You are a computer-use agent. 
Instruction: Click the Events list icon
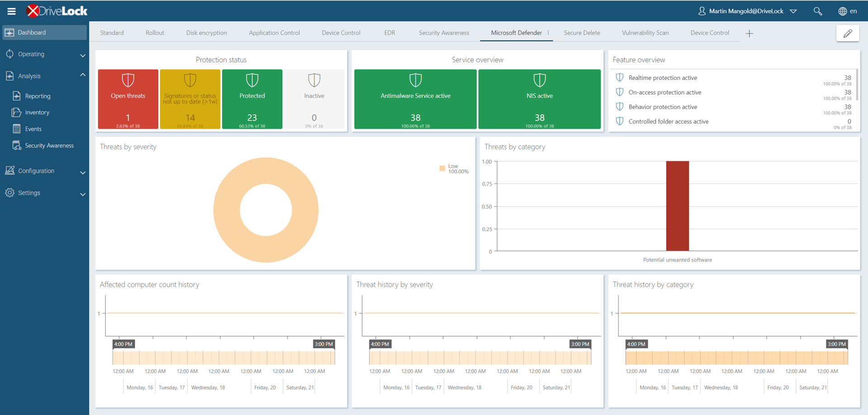tap(17, 129)
